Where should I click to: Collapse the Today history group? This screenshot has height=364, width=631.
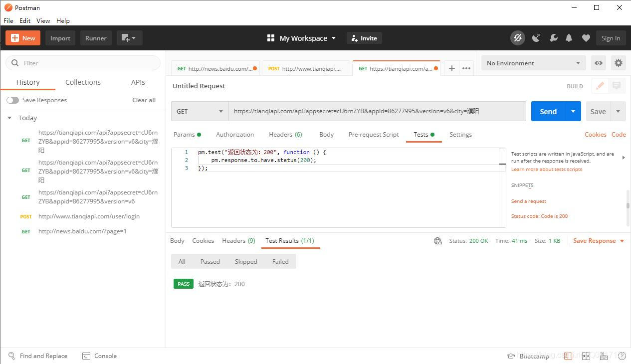pos(9,118)
